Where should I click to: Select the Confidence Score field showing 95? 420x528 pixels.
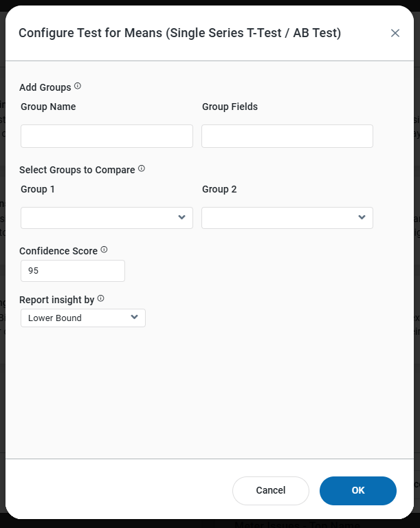coord(73,271)
